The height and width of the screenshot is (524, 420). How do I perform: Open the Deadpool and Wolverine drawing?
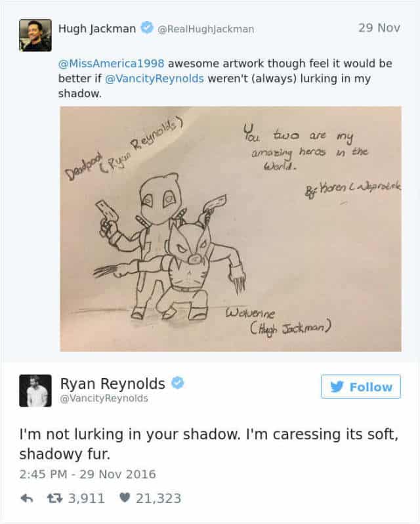point(231,229)
